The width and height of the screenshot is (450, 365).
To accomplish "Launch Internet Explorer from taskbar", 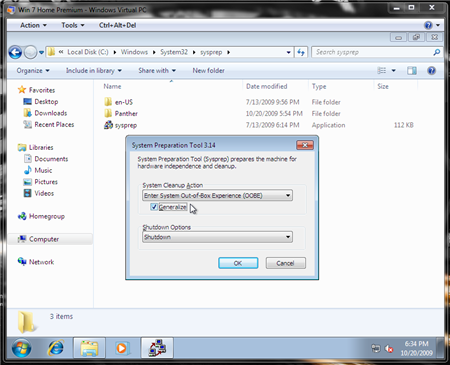I will point(56,348).
